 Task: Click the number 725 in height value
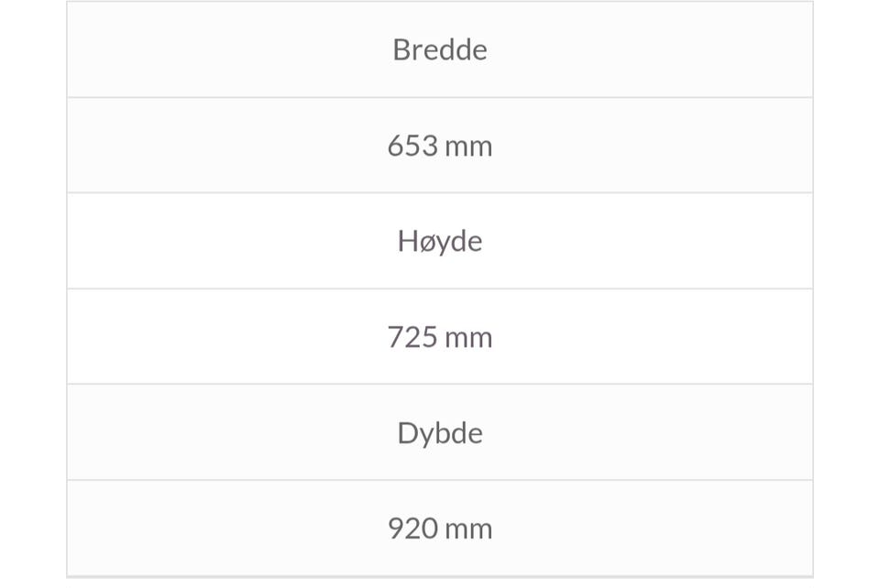click(x=412, y=337)
